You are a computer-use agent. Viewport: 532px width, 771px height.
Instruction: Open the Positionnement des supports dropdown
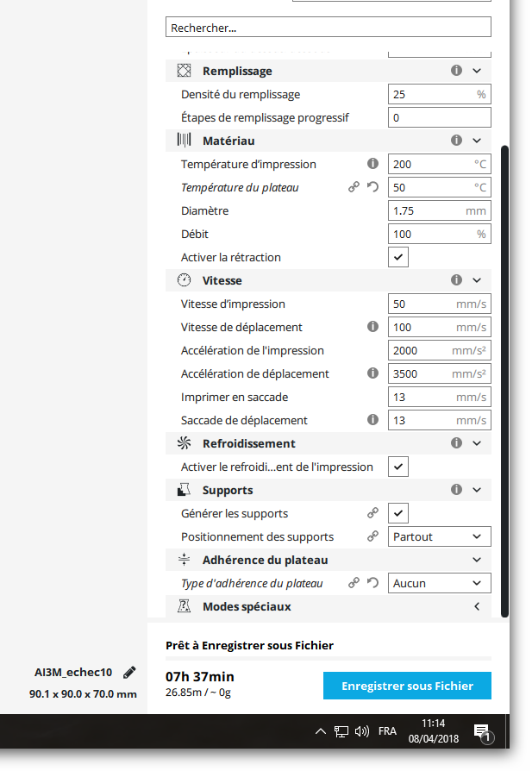click(439, 536)
